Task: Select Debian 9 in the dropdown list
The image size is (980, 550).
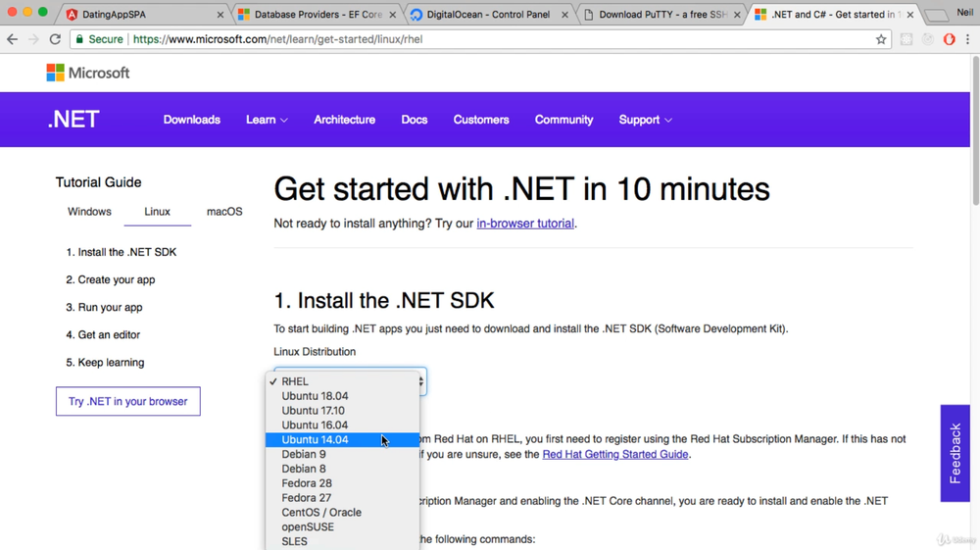Action: click(x=304, y=455)
